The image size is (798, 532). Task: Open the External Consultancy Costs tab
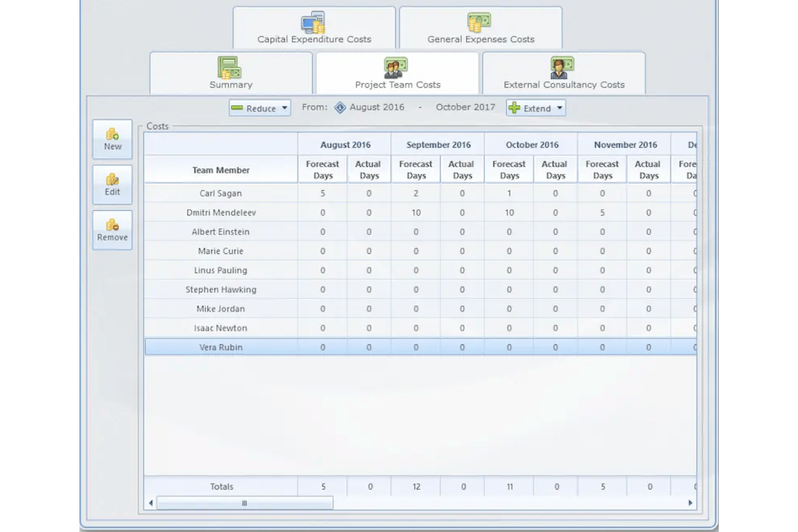pyautogui.click(x=564, y=73)
